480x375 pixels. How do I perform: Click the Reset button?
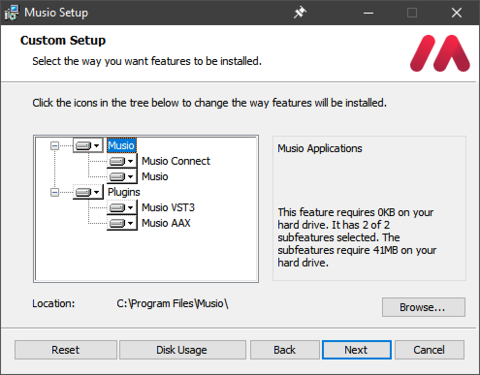(66, 350)
